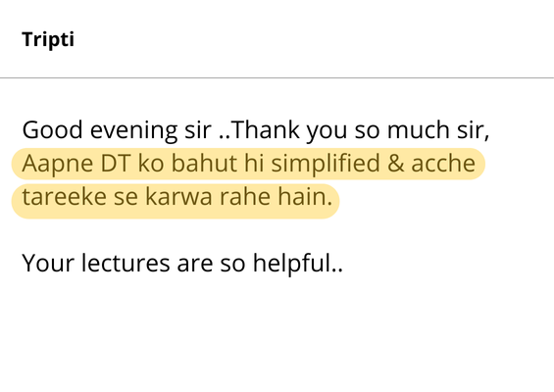Click the highlighted word "karwa"
The image size is (554, 392).
coord(178,197)
